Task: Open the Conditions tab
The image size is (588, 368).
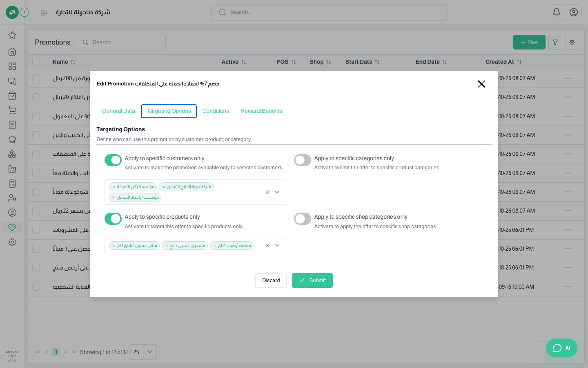Action: coord(216,111)
